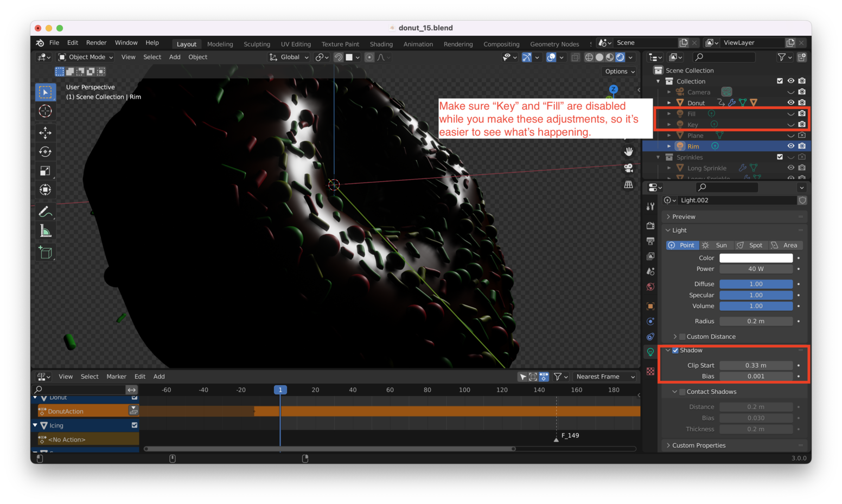842x504 pixels.
Task: Open the Nearest Frame dropdown
Action: 605,377
